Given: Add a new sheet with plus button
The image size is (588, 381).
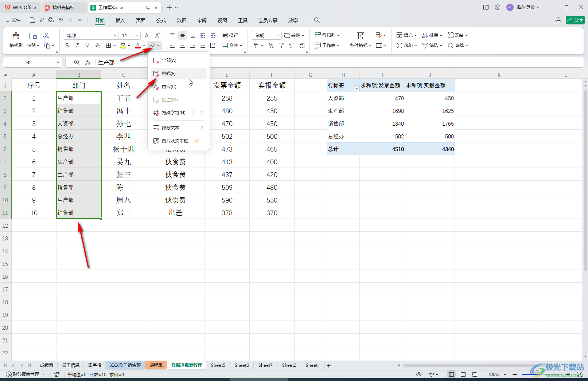Looking at the screenshot, I should coord(329,365).
